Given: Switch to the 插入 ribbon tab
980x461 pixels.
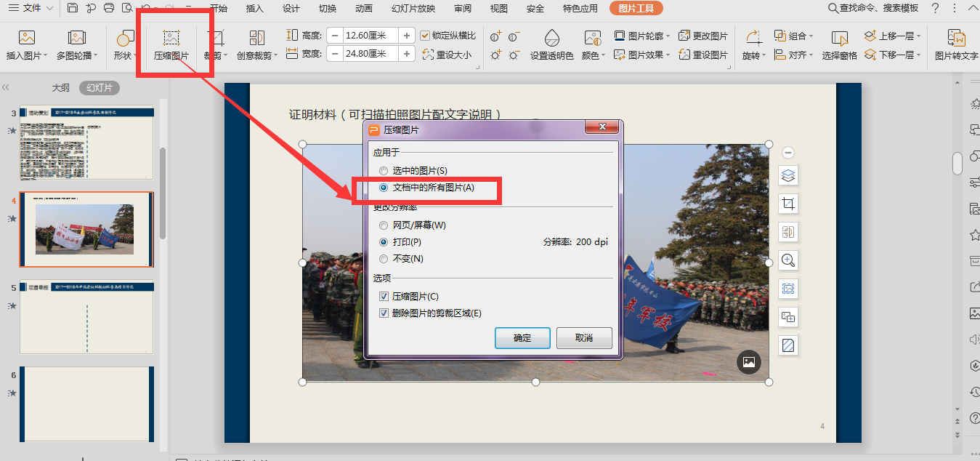Looking at the screenshot, I should [x=255, y=9].
